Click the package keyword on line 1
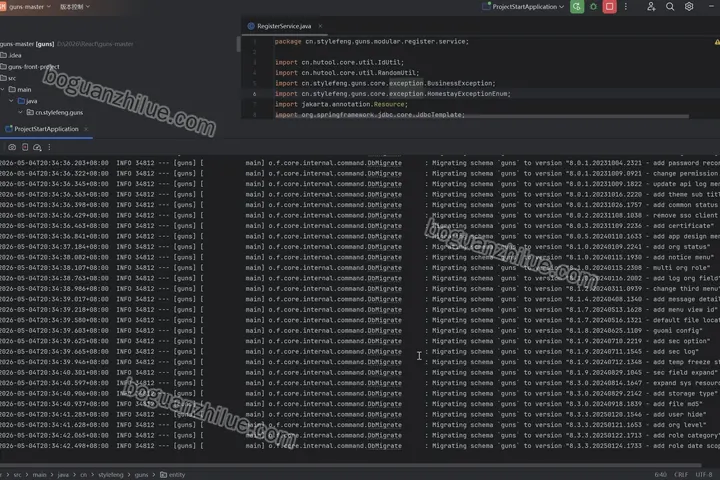This screenshot has height=480, width=720. 288,41
